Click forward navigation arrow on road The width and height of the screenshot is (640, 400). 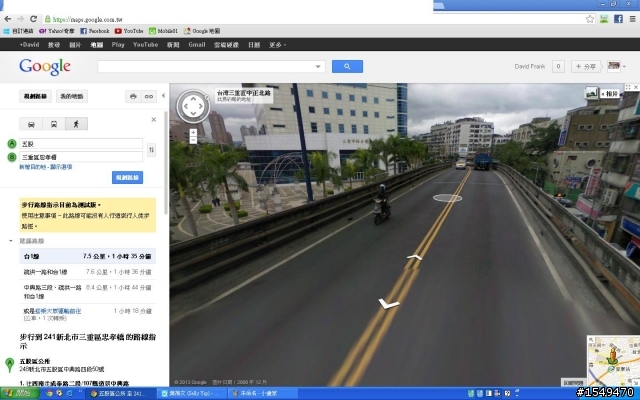point(414,257)
